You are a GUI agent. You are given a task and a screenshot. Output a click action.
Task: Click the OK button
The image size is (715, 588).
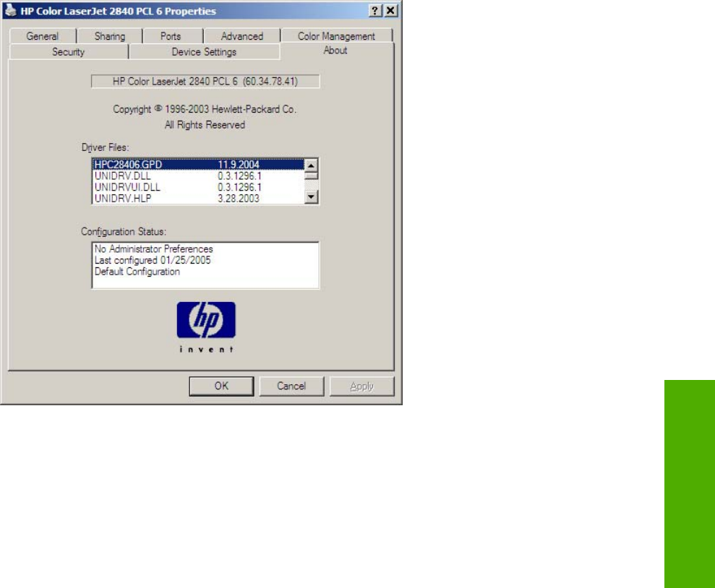(222, 386)
